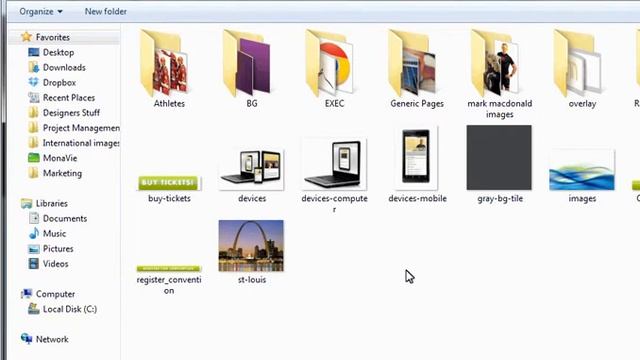640x360 pixels.
Task: Select the buy-tickets image file
Action: [169, 189]
